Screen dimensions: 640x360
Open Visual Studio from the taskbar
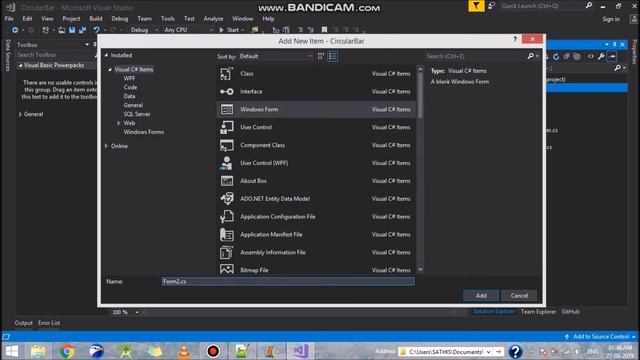(300, 351)
